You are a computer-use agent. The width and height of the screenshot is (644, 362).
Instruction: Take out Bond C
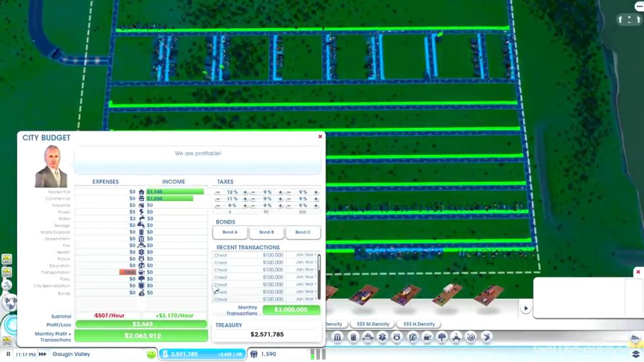(x=303, y=233)
